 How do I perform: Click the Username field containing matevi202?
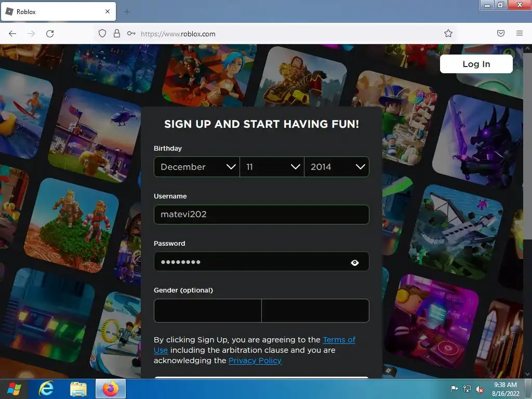coord(261,215)
